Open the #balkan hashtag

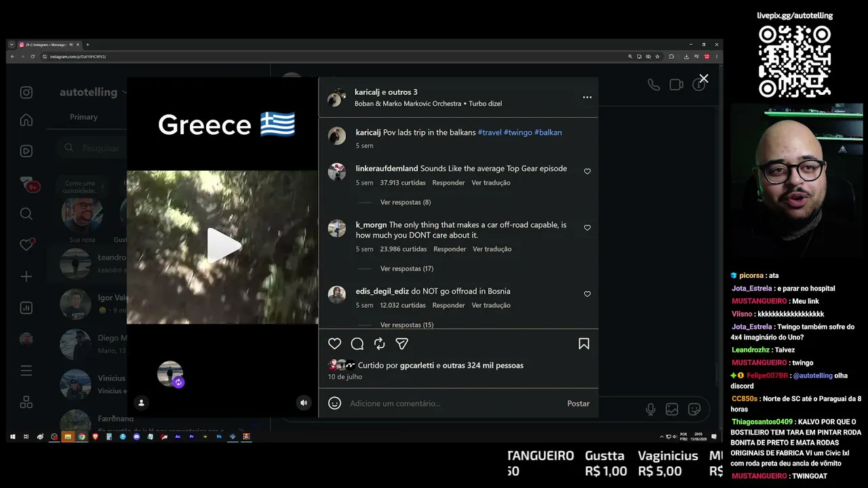548,132
